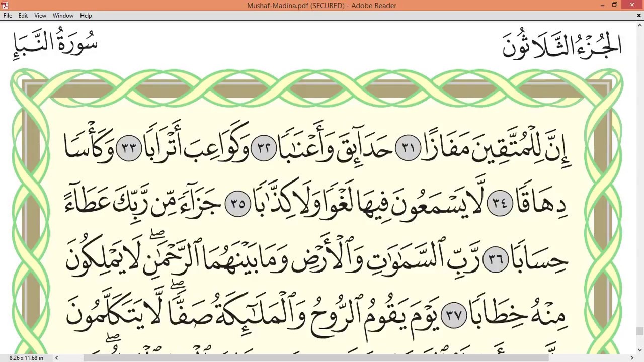Open the Help menu
This screenshot has height=362, width=644.
[x=86, y=16]
